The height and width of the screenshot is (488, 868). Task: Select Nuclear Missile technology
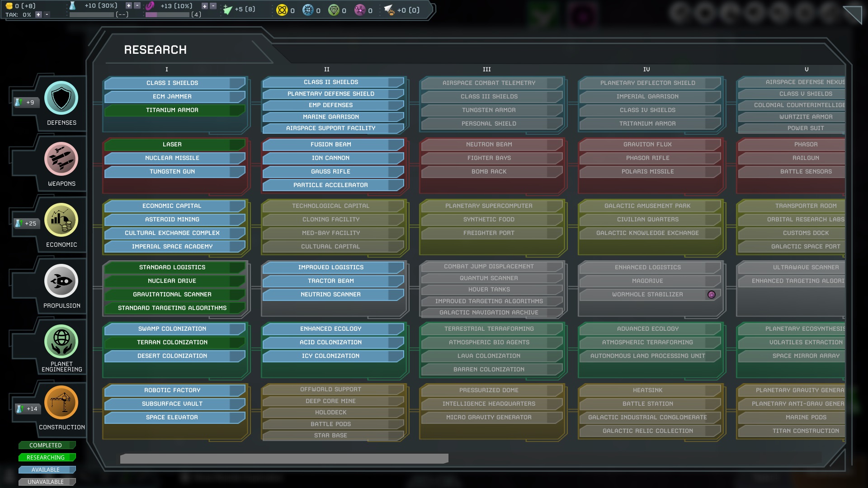pyautogui.click(x=175, y=158)
